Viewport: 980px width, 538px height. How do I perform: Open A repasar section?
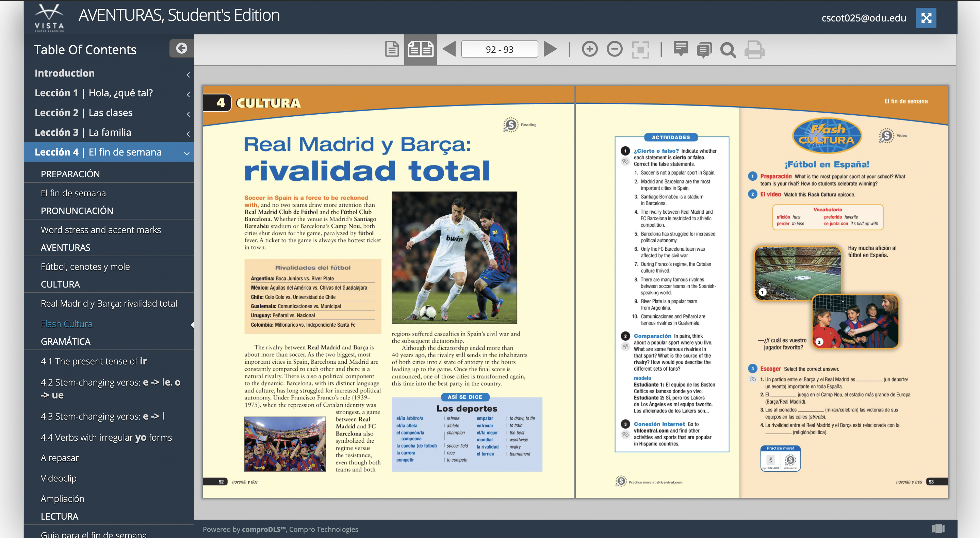pos(60,458)
